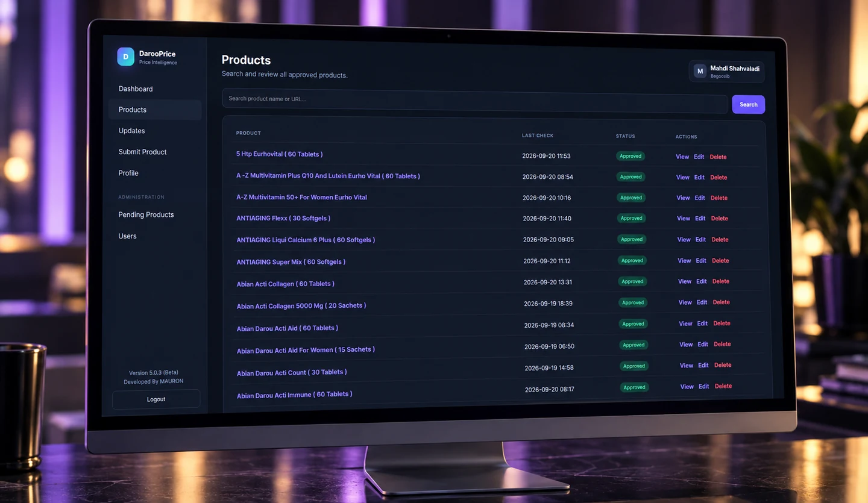
Task: View the 5 Htp Eurhovital product
Action: [x=682, y=157]
